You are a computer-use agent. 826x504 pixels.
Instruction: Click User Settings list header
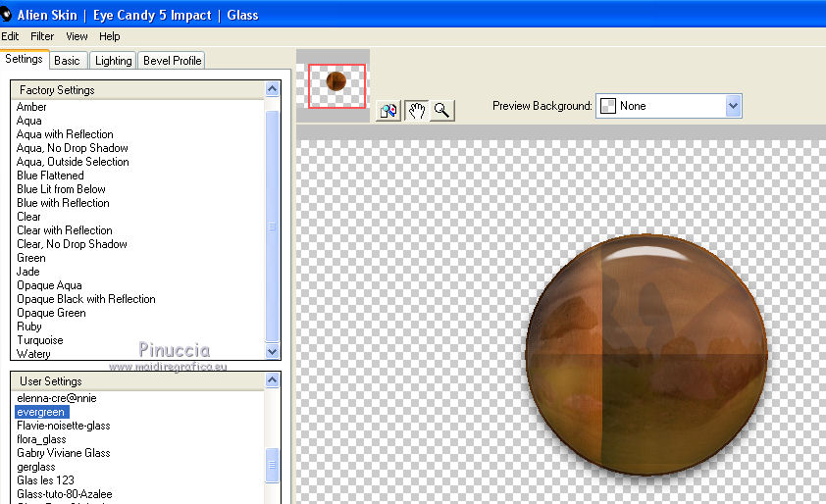(137, 381)
